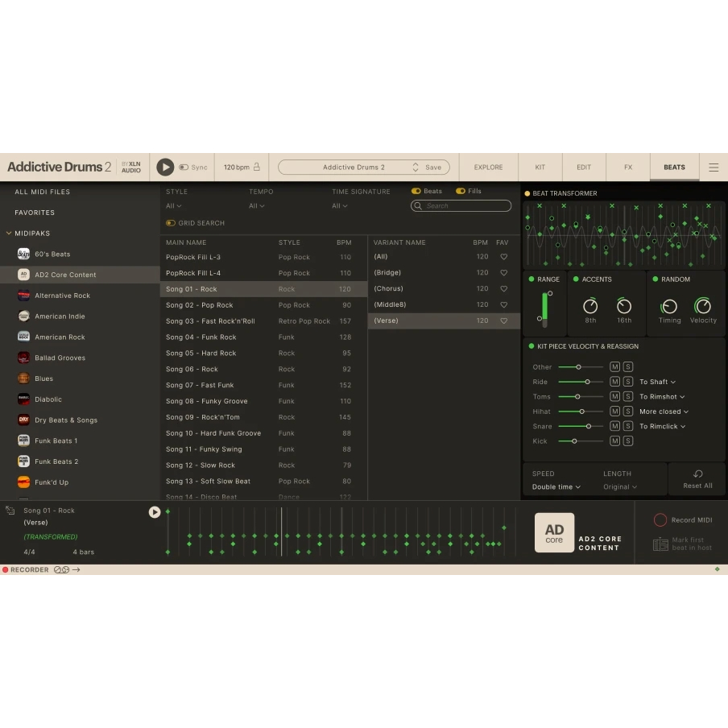Click the Record MIDI circle icon

point(660,520)
